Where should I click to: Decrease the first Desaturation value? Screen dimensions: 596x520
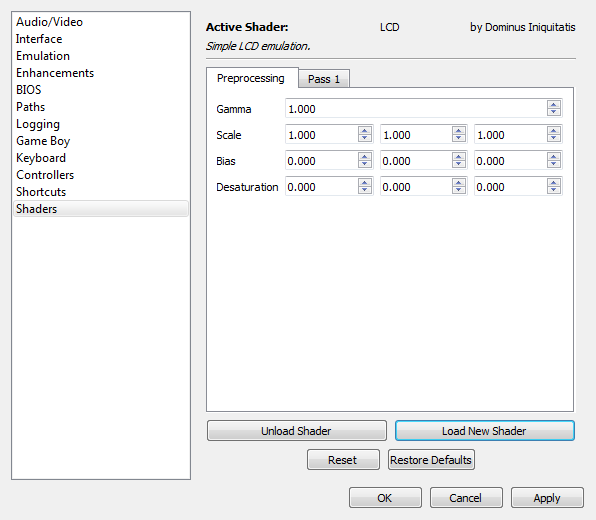point(365,190)
